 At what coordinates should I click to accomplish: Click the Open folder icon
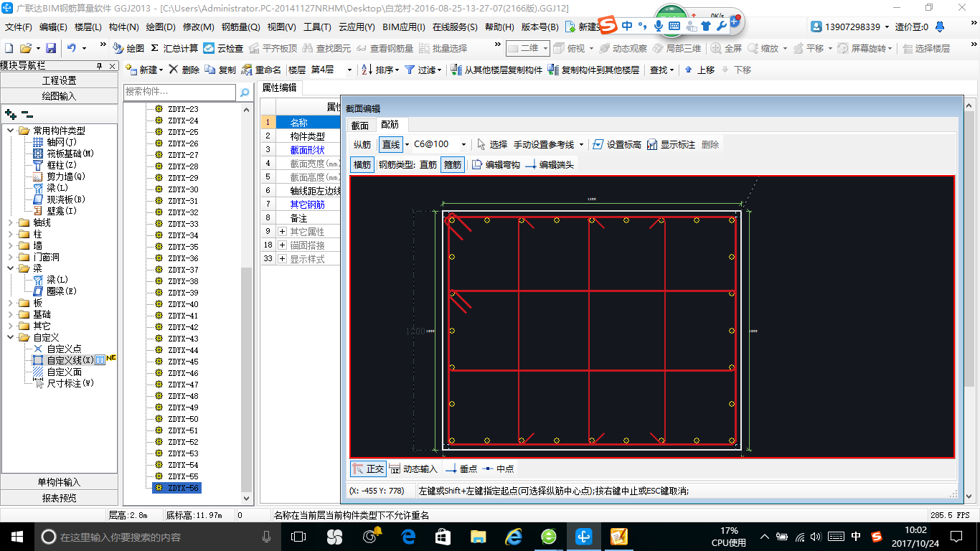(x=25, y=48)
